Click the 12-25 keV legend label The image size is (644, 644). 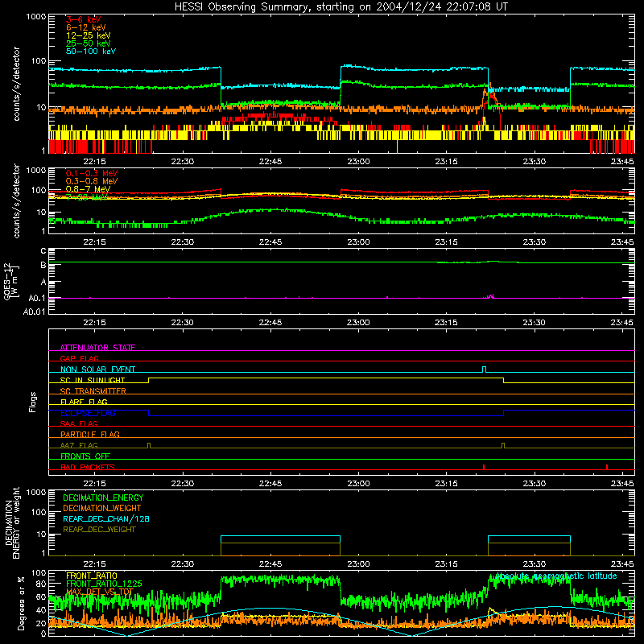[88, 35]
